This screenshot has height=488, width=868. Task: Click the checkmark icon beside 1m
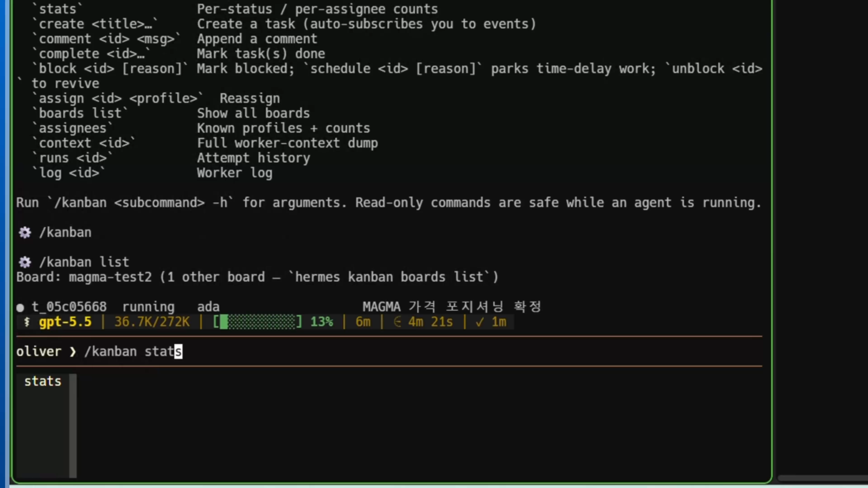480,322
